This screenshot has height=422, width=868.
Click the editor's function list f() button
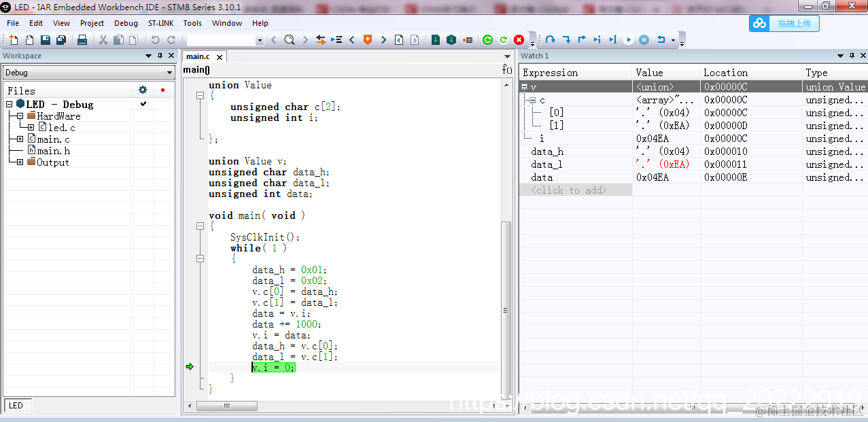pyautogui.click(x=507, y=69)
